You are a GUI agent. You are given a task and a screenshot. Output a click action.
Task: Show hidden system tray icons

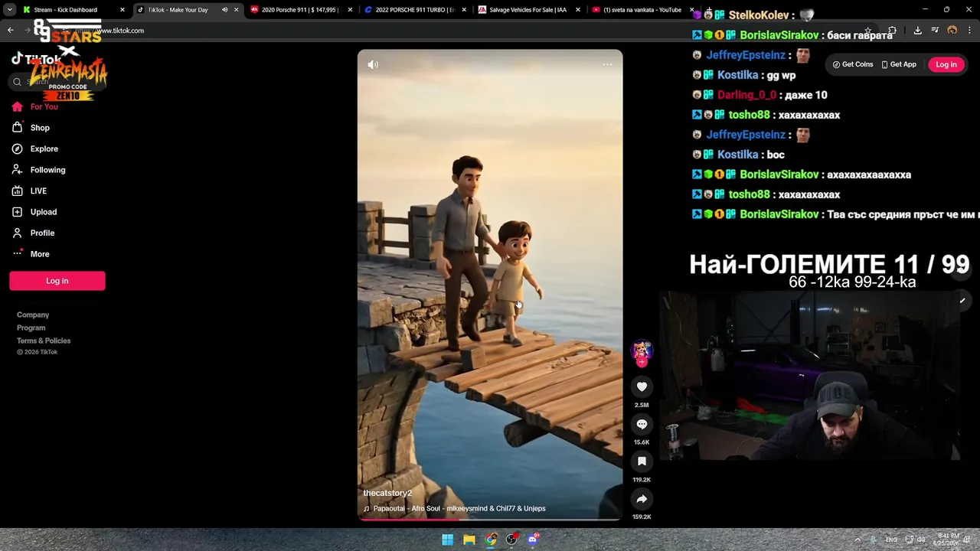tap(857, 540)
